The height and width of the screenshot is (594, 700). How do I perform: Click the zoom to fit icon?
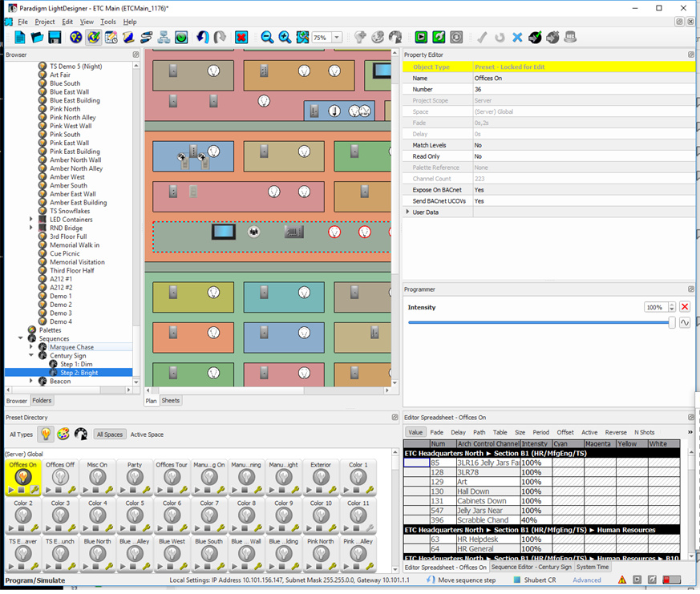(x=302, y=38)
